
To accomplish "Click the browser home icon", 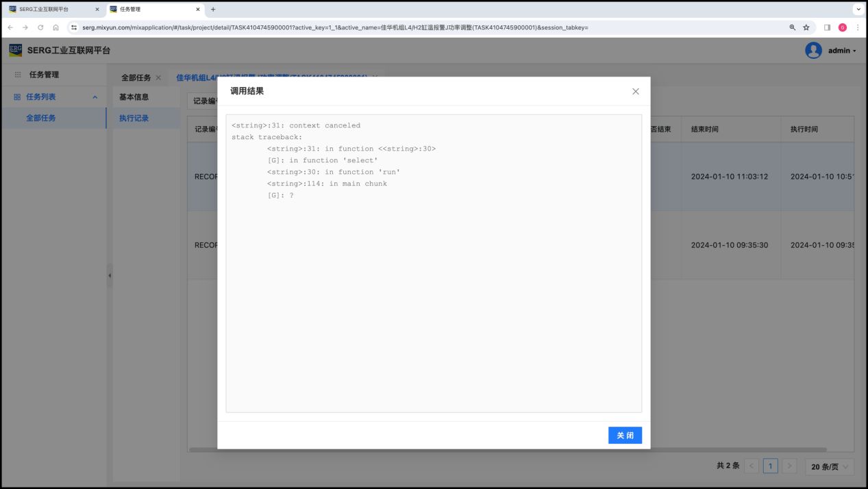I will [55, 27].
